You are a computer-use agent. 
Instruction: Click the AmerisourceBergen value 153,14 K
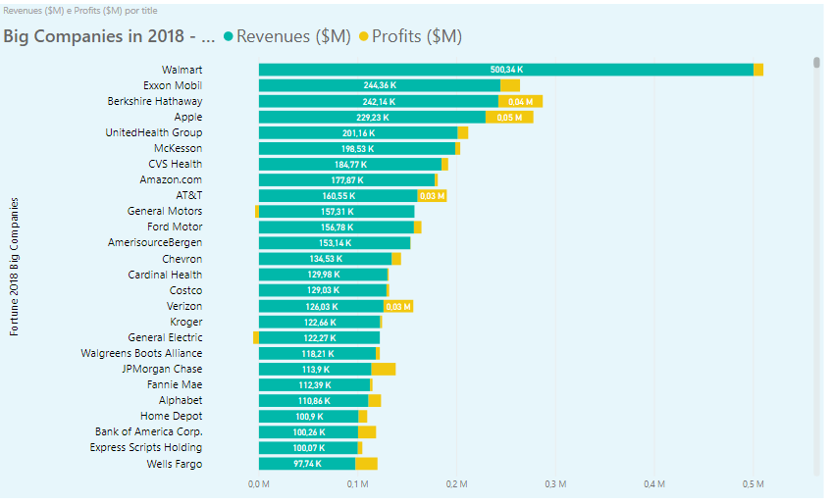click(335, 243)
